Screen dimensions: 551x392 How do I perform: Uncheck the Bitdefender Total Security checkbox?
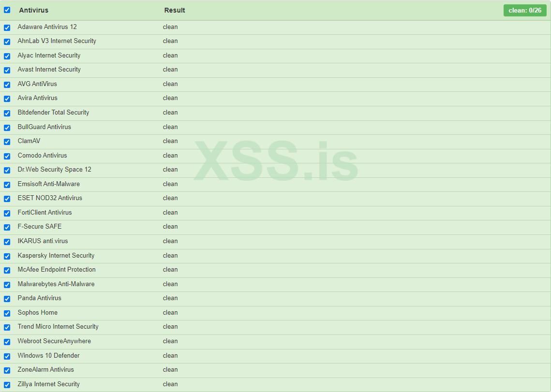point(7,113)
